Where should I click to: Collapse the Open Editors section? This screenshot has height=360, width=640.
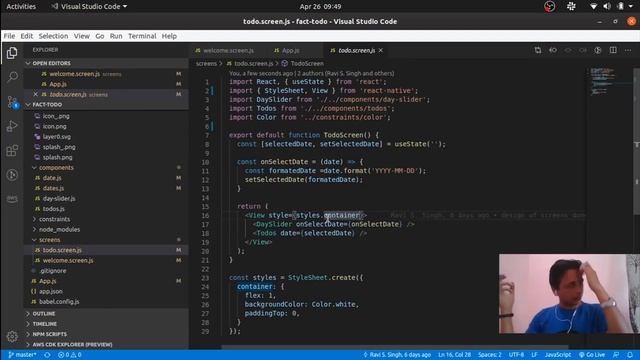point(51,63)
